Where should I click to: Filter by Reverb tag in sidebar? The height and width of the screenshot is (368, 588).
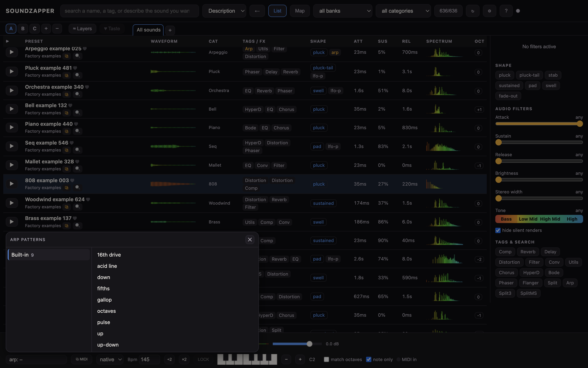click(528, 252)
